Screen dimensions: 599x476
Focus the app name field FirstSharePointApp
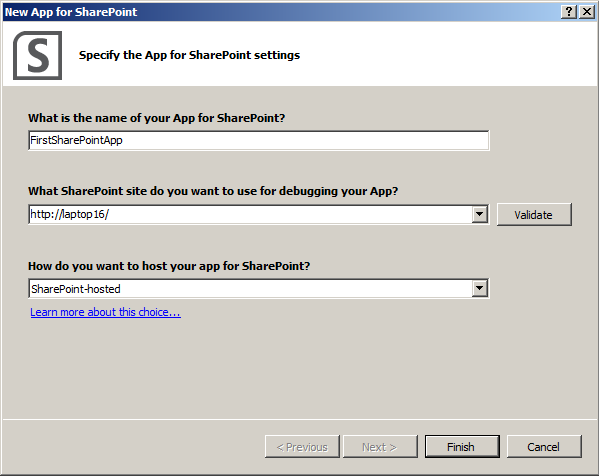coord(259,140)
